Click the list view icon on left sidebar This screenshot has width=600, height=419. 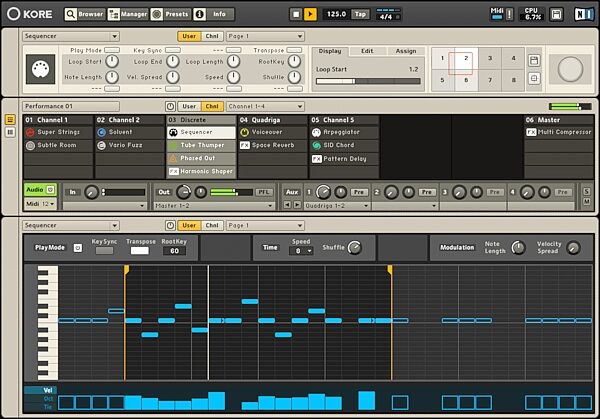[x=10, y=119]
